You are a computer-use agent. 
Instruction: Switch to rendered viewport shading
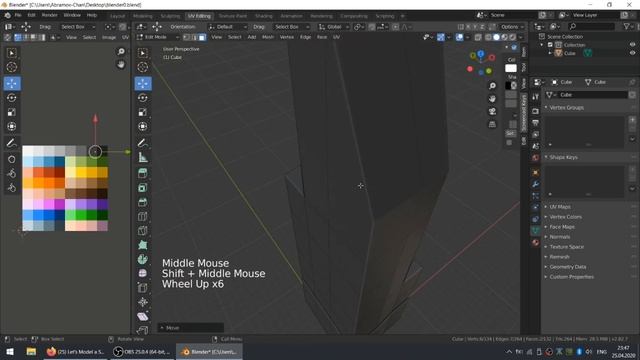click(513, 37)
